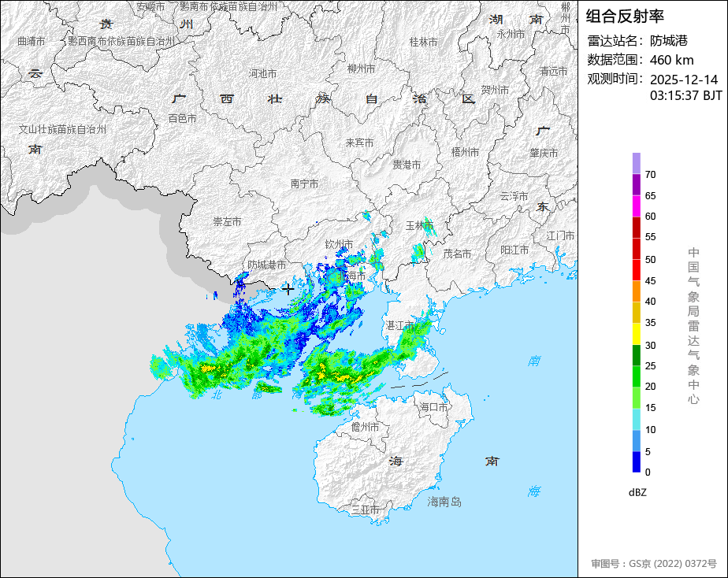The height and width of the screenshot is (578, 728).
Task: Click the radar station cross marker
Action: pyautogui.click(x=288, y=290)
